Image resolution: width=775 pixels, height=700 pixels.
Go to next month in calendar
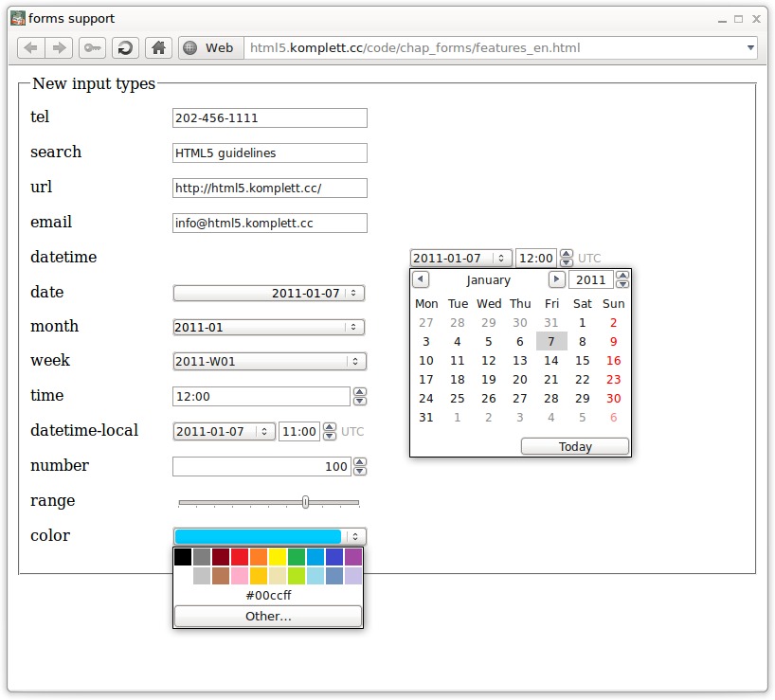click(557, 279)
